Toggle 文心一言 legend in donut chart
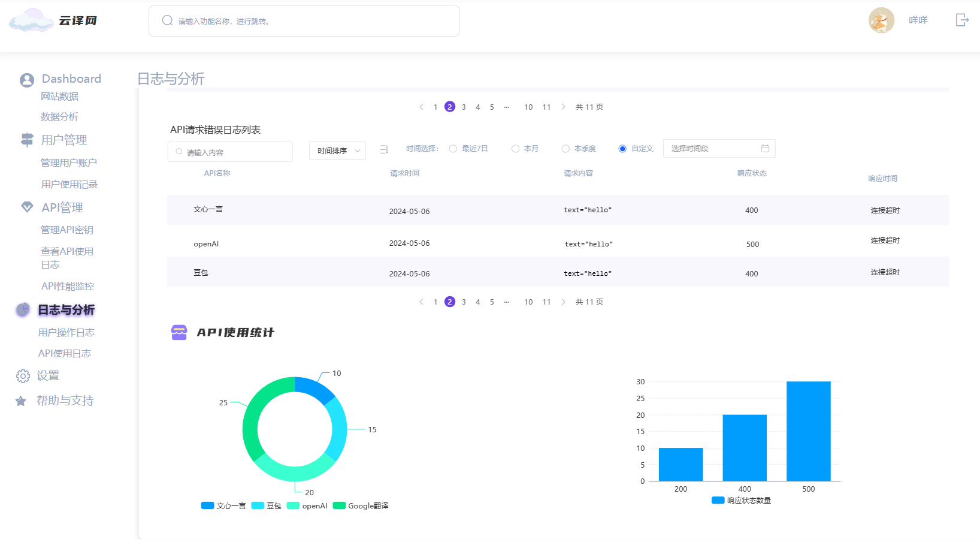Image resolution: width=980 pixels, height=548 pixels. 223,505
